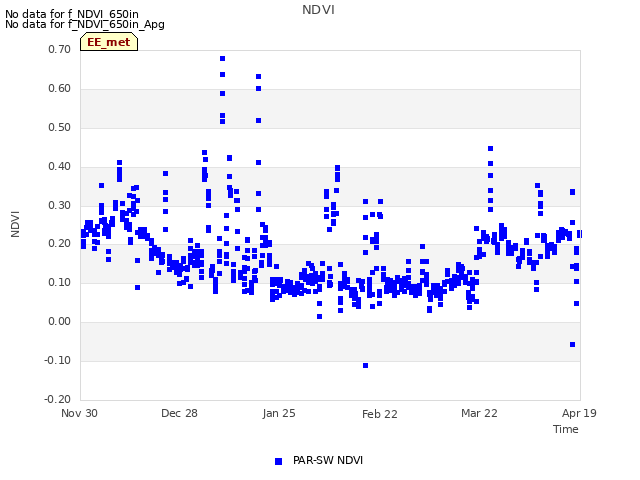
Task: Click the Time axis label
Action: click(x=565, y=429)
